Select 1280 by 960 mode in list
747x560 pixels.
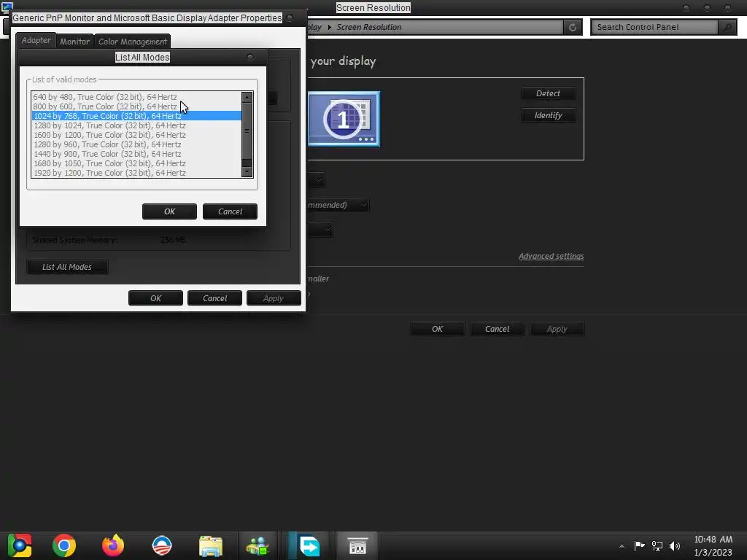(136, 144)
